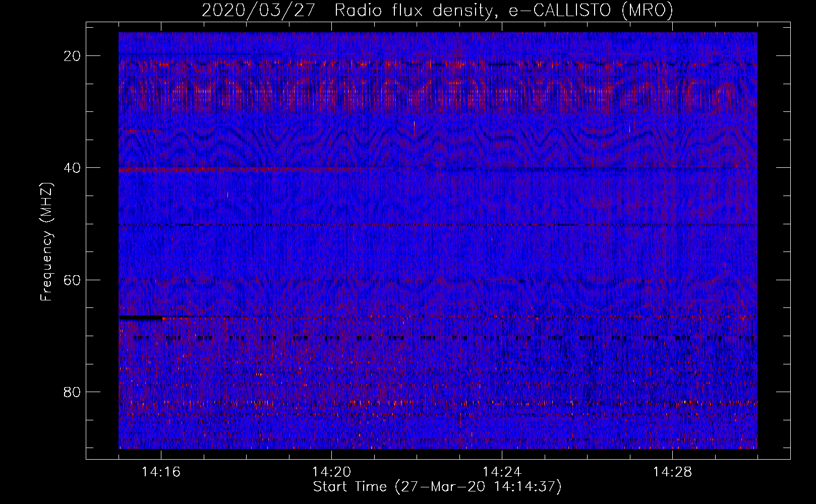The height and width of the screenshot is (504, 816).
Task: Click the "Start Time (27-Mar-20 14:14:37)" axis label
Action: [x=437, y=487]
